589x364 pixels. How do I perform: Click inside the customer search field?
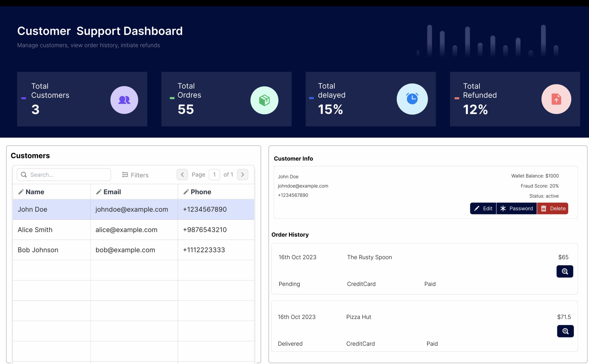pos(67,175)
